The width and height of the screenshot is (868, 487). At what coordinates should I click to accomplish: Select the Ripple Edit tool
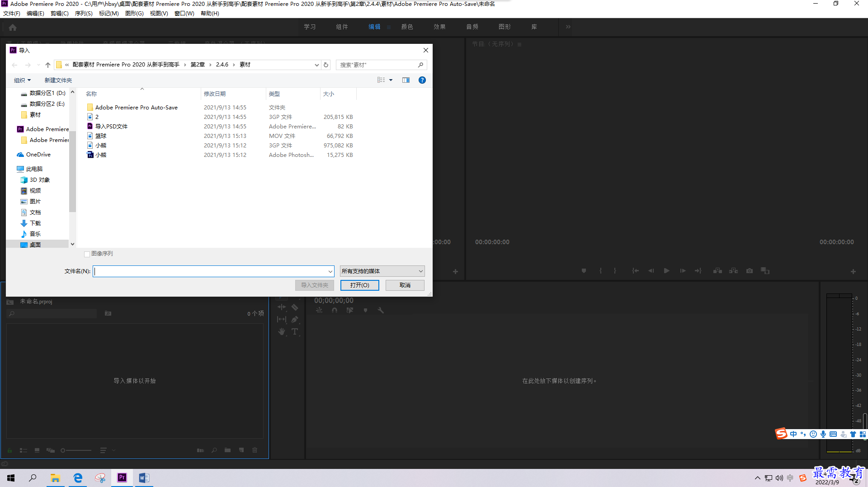coord(282,307)
